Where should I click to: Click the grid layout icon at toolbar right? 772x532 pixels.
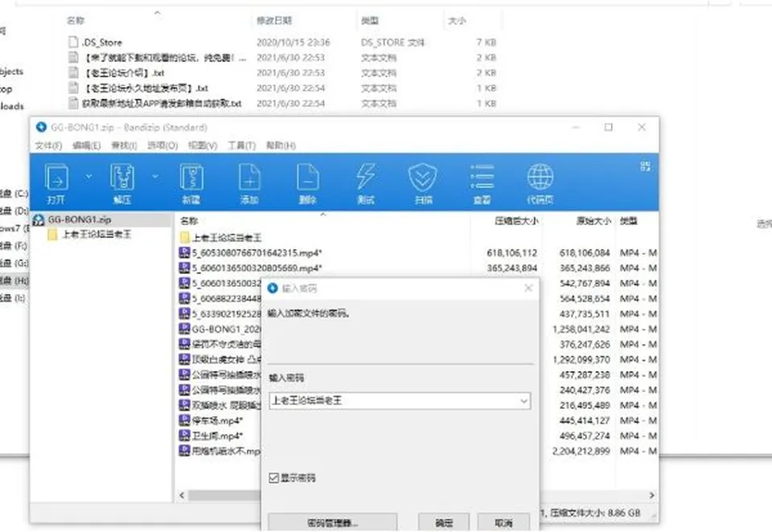pos(646,166)
